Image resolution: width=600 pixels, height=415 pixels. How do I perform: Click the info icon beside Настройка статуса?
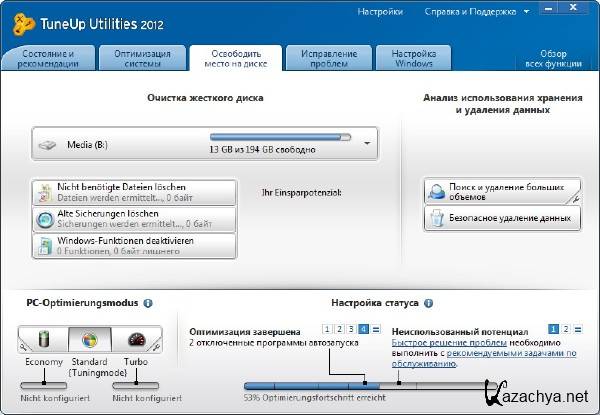tap(428, 302)
